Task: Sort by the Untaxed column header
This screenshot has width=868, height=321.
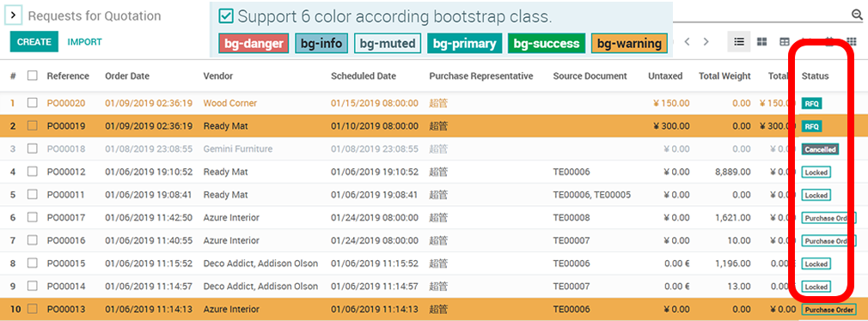Action: click(x=665, y=76)
